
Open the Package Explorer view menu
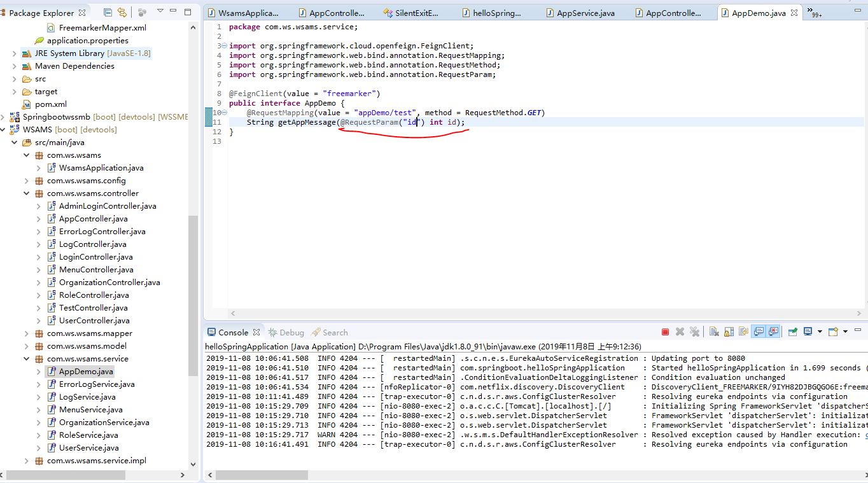(160, 11)
